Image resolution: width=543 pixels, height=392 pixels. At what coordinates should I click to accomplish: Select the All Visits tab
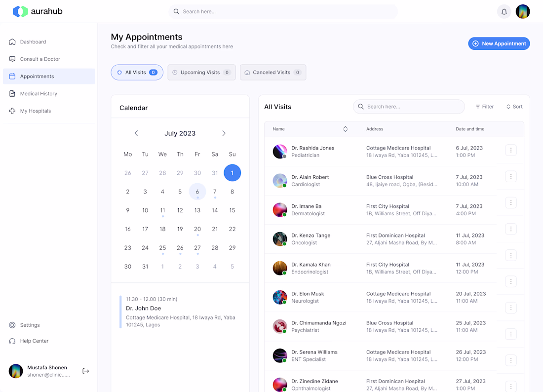tap(137, 73)
